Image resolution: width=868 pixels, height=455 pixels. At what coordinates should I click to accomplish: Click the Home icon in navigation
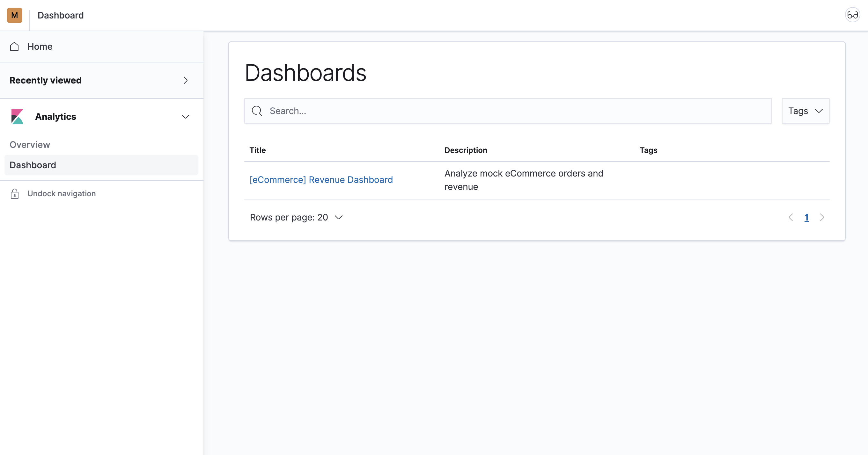[14, 47]
